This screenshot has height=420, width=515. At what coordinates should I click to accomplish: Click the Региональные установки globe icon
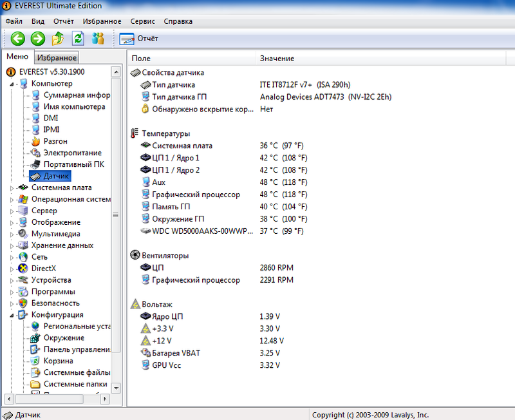pyautogui.click(x=35, y=326)
